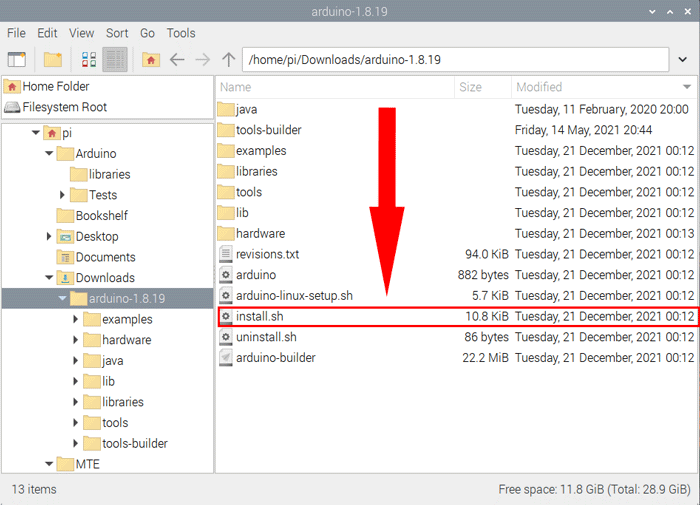The height and width of the screenshot is (505, 700).
Task: Sort by the Name column header
Action: click(335, 87)
